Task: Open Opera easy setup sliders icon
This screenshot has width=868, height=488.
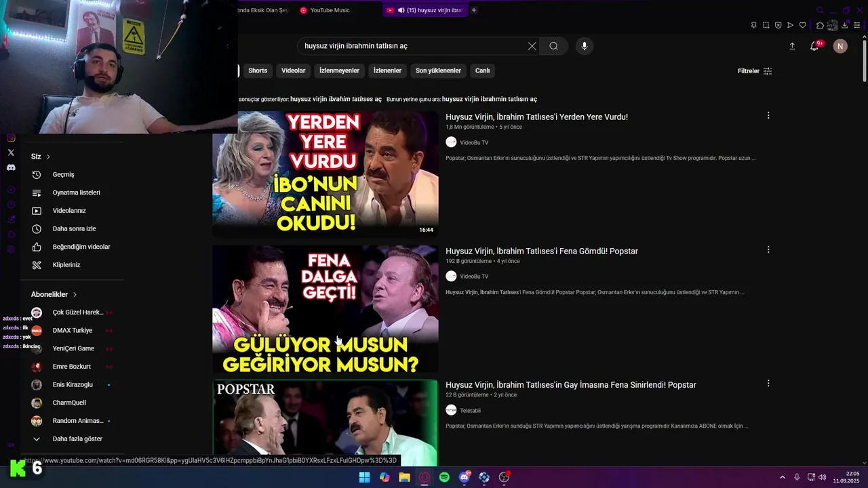Action: 857,25
